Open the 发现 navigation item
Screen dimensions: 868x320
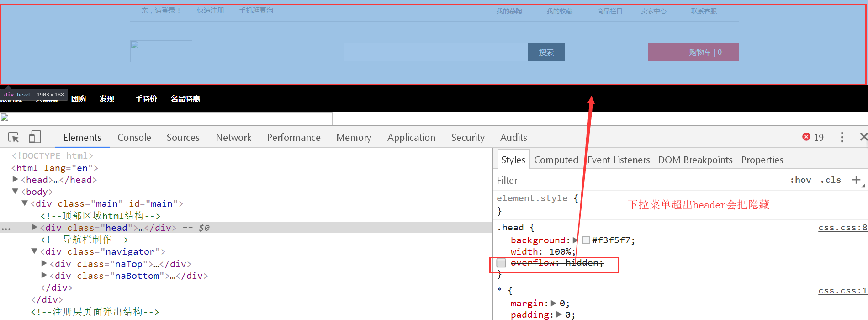tap(107, 99)
